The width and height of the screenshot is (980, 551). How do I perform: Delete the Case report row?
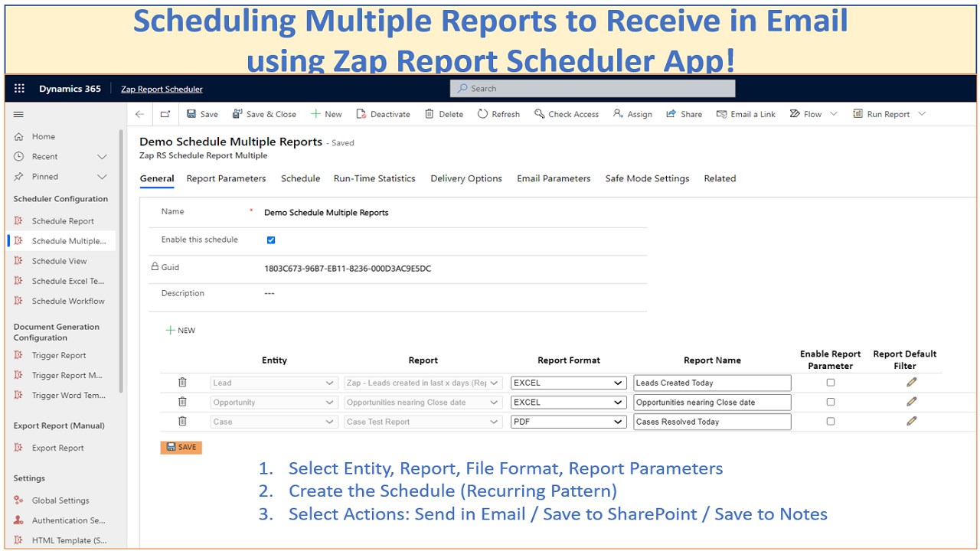click(182, 421)
